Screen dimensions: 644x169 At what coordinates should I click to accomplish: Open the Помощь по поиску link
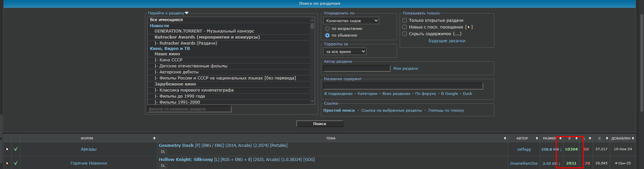(x=446, y=110)
